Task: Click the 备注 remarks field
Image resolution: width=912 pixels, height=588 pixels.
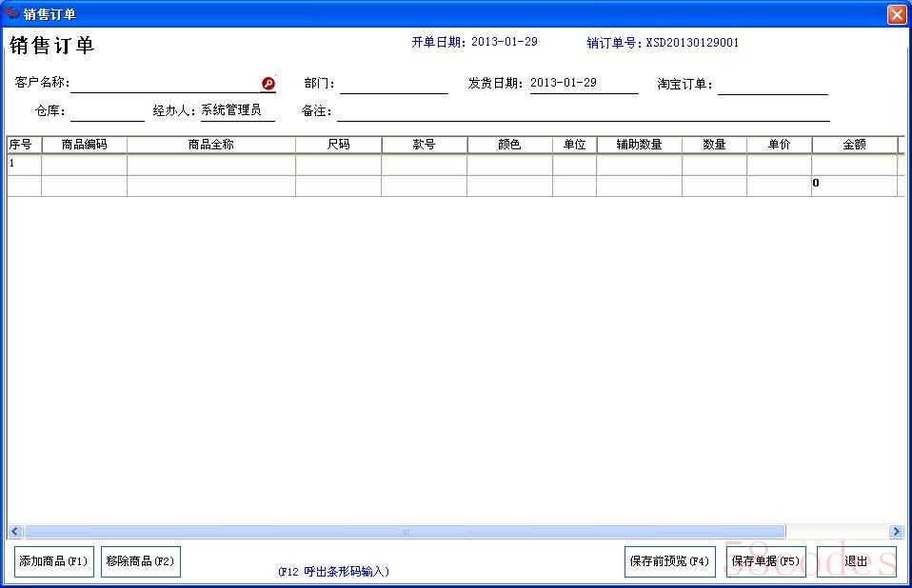Action: [583, 111]
